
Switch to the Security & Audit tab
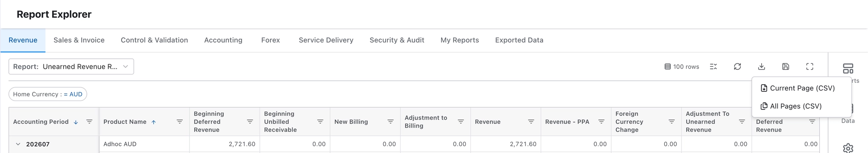[x=397, y=40]
